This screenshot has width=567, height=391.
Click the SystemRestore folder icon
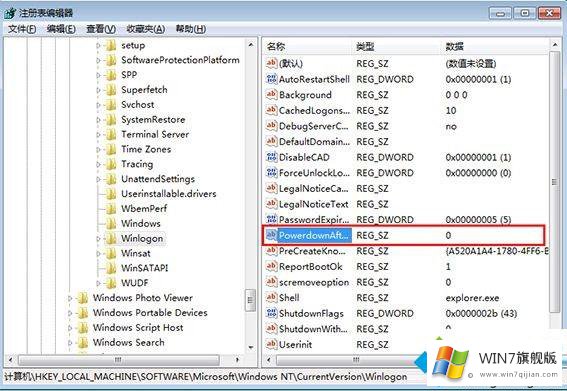[111, 120]
